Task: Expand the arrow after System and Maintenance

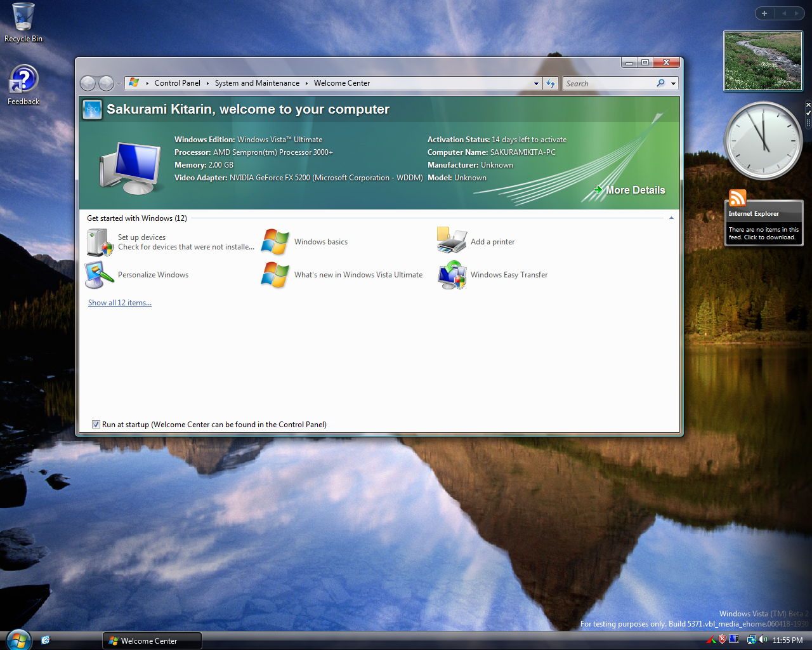Action: 306,83
